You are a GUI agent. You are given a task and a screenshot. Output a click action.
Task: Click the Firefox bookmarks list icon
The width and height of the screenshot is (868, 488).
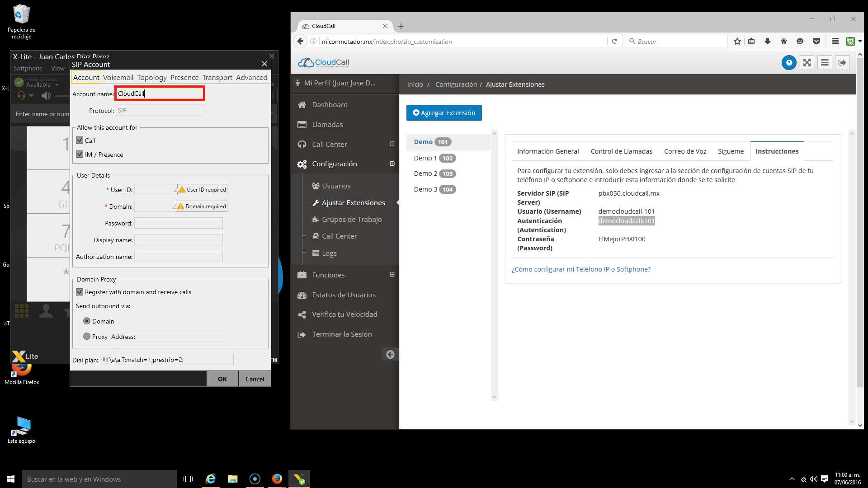(x=751, y=41)
